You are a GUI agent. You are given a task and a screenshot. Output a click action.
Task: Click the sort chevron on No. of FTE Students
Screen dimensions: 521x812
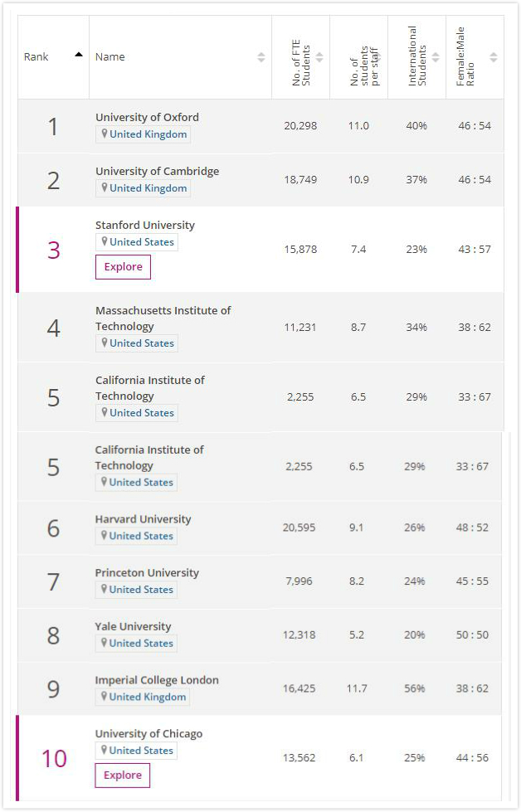pyautogui.click(x=321, y=56)
